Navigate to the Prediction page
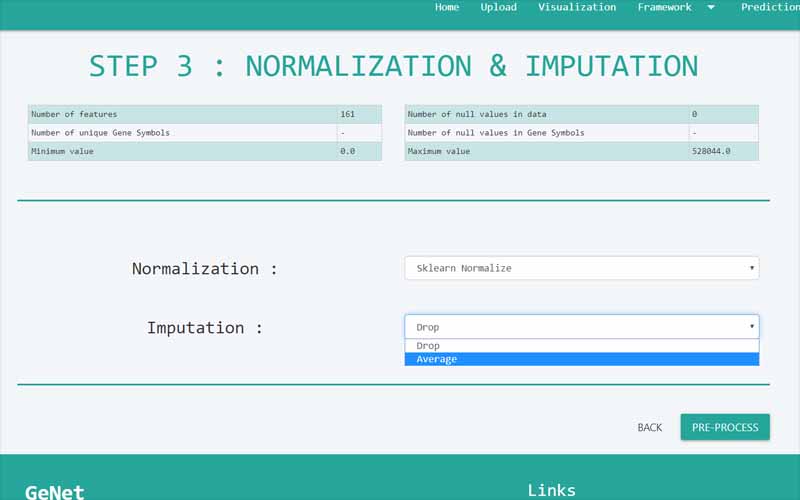 click(769, 8)
